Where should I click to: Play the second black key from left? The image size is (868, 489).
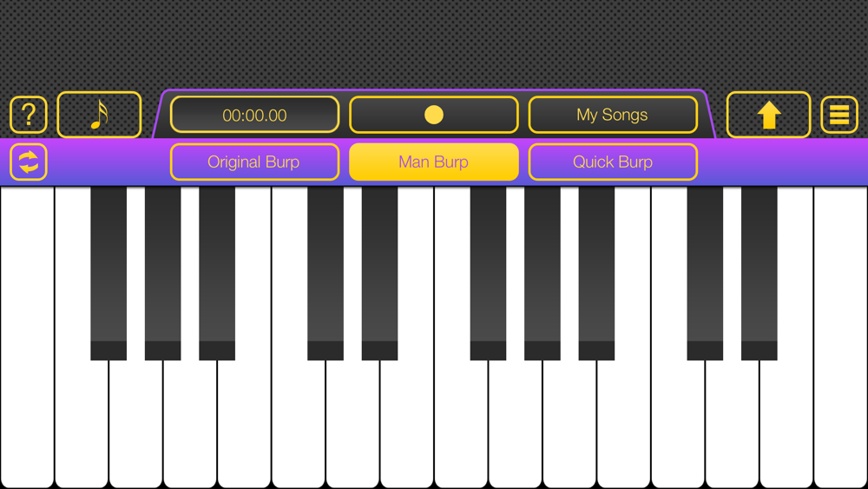click(163, 274)
